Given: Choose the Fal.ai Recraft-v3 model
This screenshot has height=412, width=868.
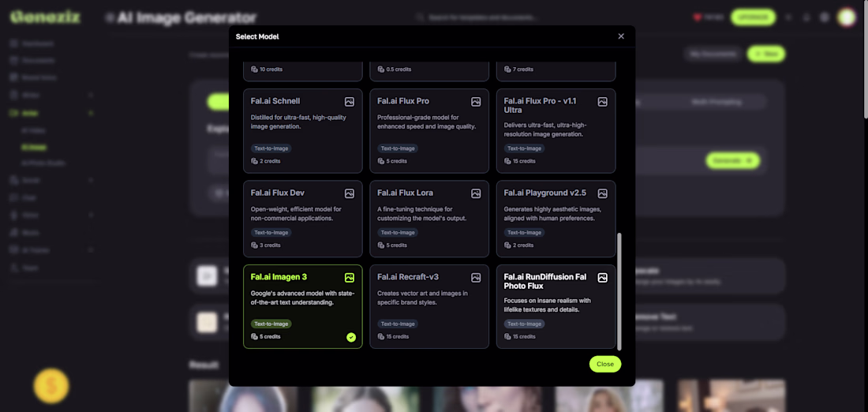Looking at the screenshot, I should [x=429, y=307].
